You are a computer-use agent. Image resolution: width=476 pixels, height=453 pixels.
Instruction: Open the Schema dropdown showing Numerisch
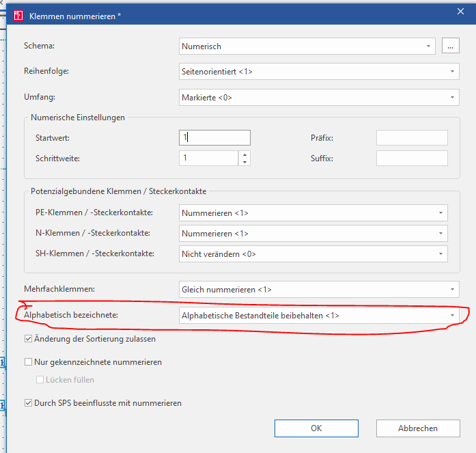pyautogui.click(x=307, y=46)
